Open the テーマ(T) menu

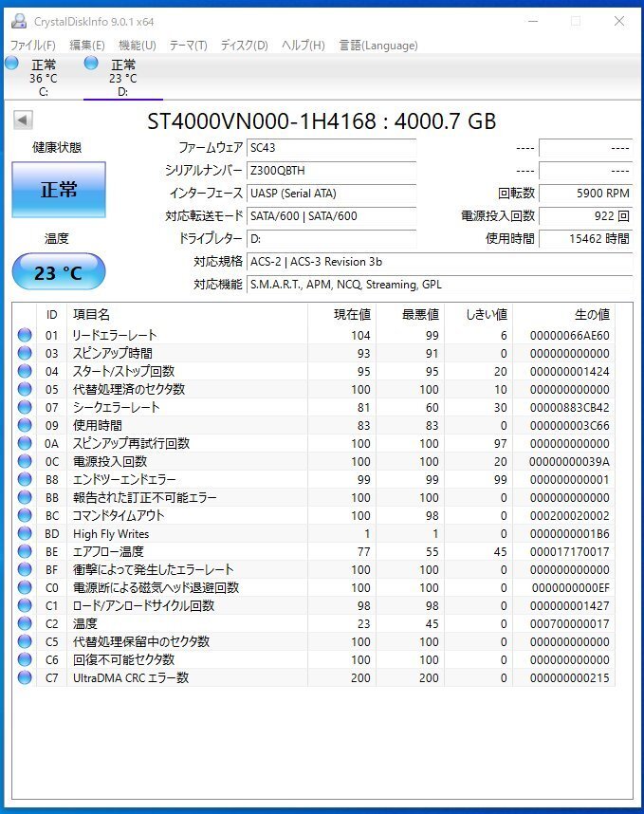click(x=189, y=46)
